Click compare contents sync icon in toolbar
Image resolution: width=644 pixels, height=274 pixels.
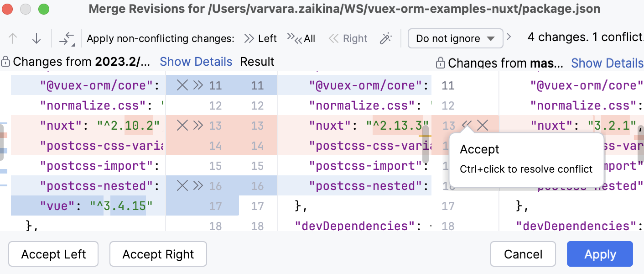click(x=67, y=39)
